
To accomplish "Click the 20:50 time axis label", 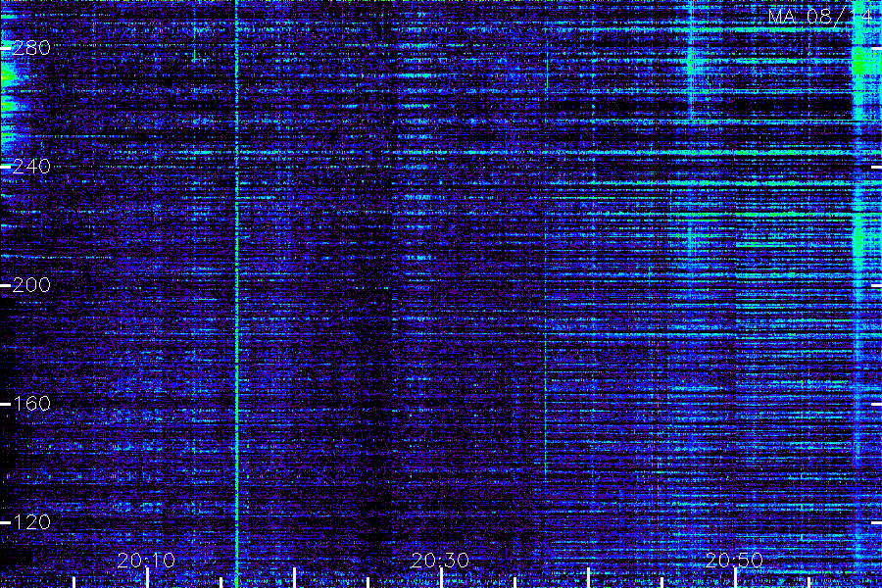I will [734, 561].
